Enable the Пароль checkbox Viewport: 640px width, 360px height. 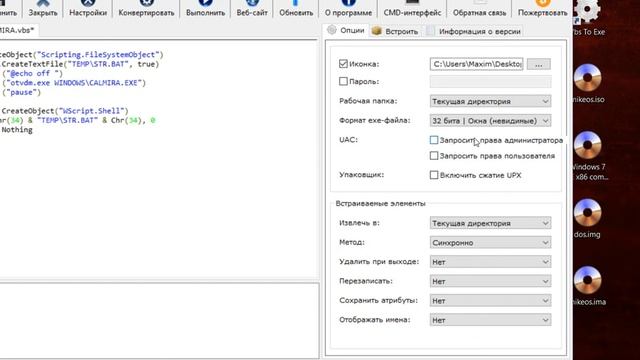(x=343, y=82)
